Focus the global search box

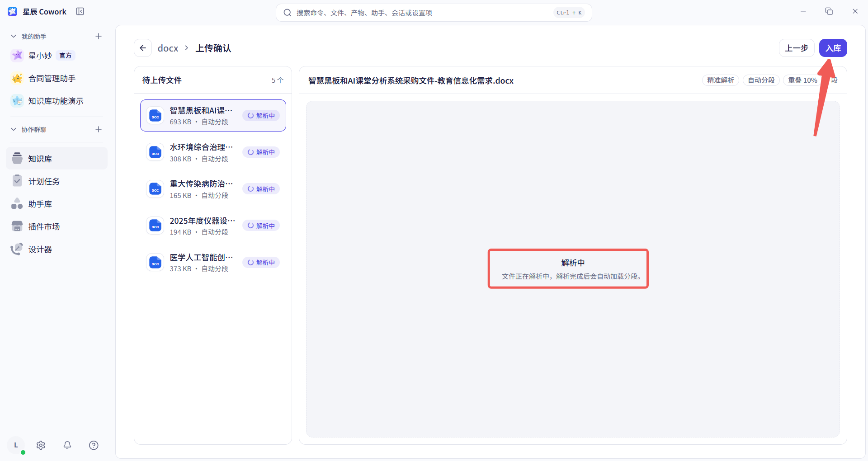(434, 13)
